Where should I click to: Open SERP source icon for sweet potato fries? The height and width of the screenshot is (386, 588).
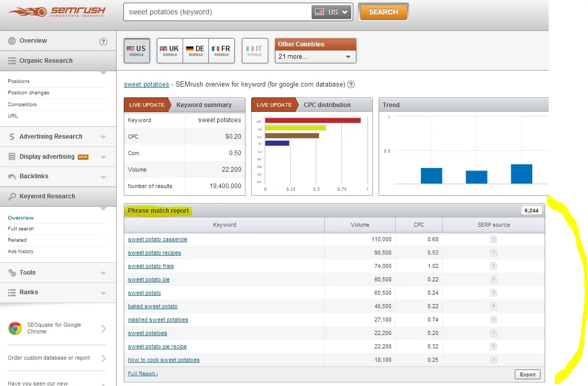click(x=493, y=266)
